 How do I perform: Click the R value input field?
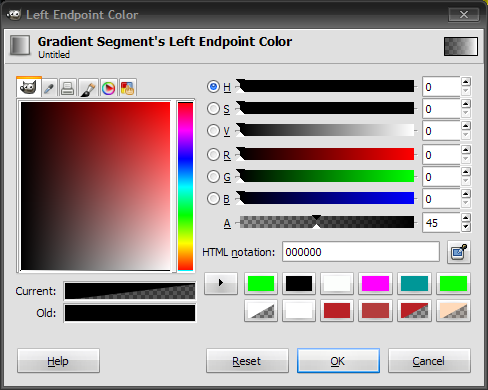[x=441, y=155]
